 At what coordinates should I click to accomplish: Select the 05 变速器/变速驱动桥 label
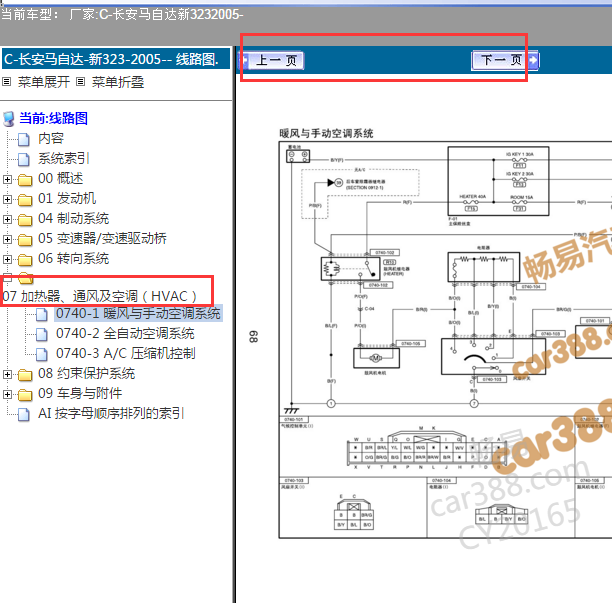click(102, 238)
